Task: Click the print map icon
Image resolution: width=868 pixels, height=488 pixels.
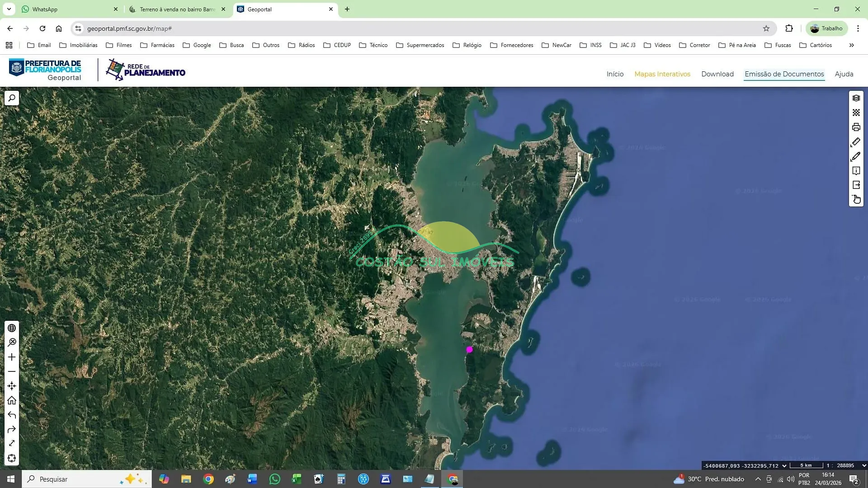Action: pos(856,127)
